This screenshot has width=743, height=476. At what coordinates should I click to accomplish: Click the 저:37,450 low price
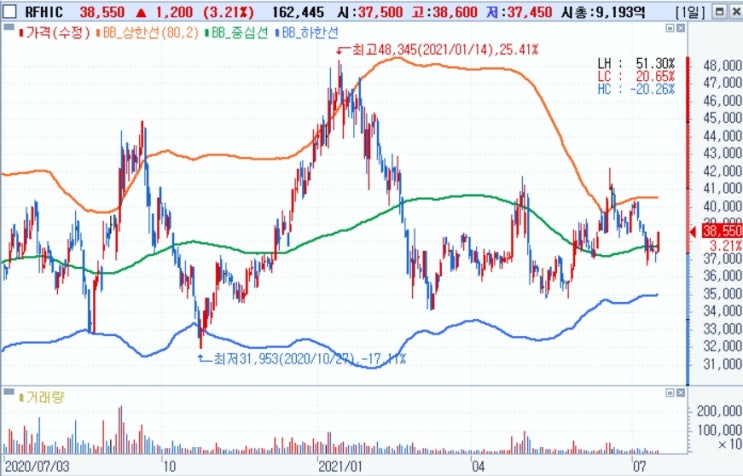click(x=519, y=12)
